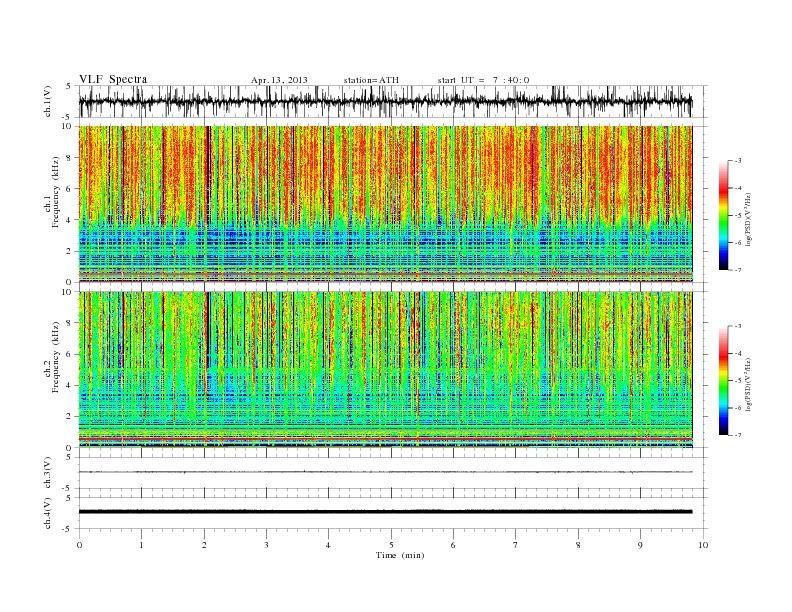
Task: Click the ch.3 voltage trace
Action: pyautogui.click(x=386, y=472)
